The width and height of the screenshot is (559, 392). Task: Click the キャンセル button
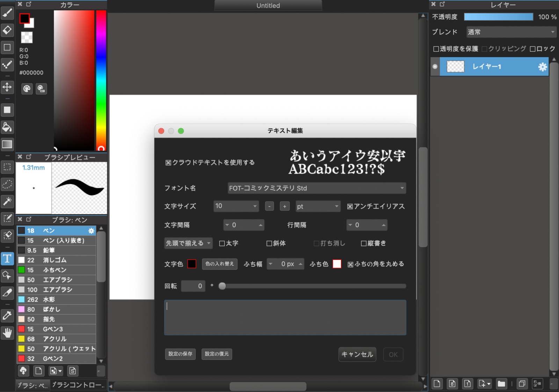357,354
